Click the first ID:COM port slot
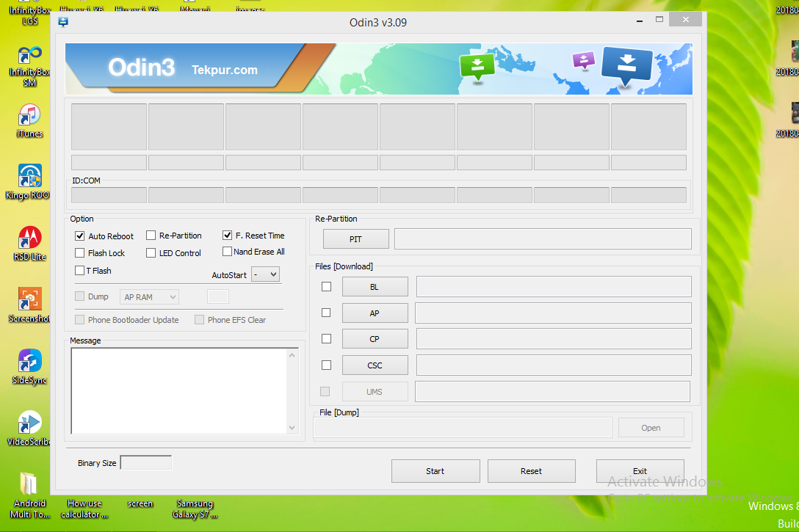Screen dimensions: 799x532 coord(109,195)
